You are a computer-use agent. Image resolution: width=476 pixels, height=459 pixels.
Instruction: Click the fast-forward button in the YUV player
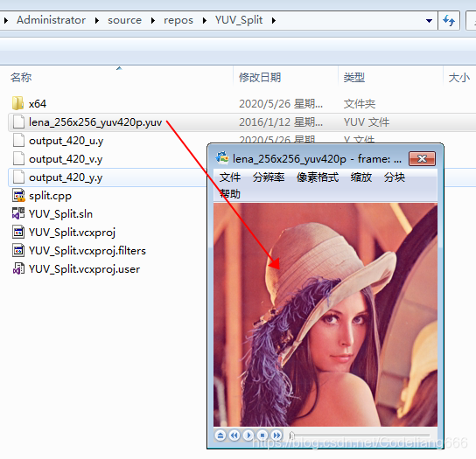276,435
